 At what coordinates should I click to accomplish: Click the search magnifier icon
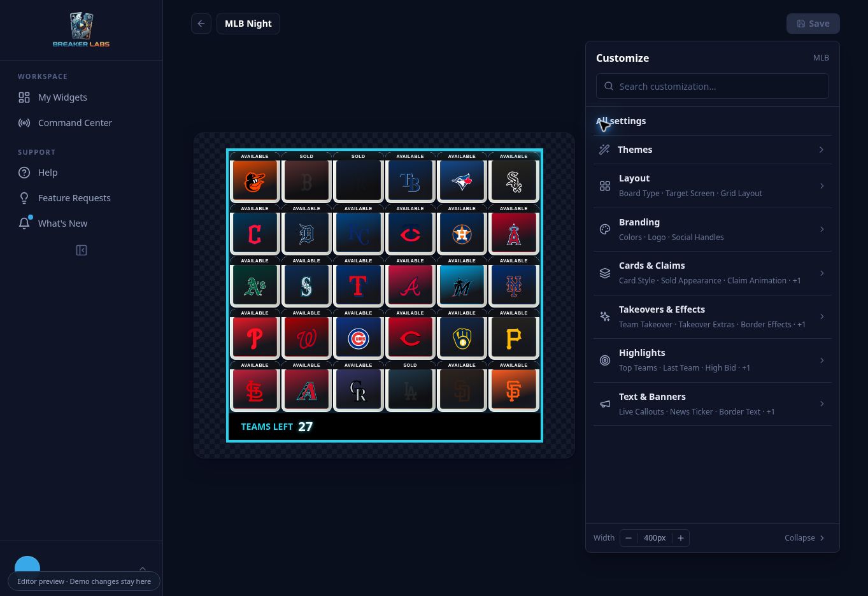click(609, 86)
